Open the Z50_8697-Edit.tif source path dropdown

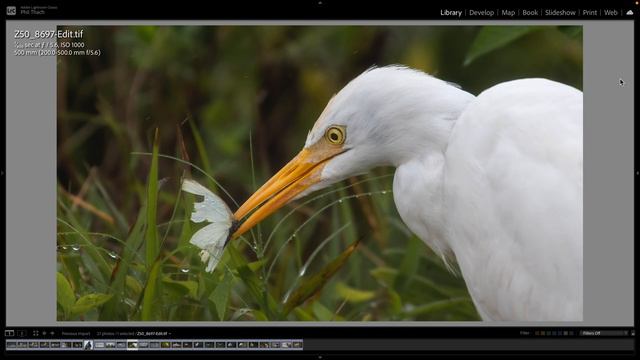pyautogui.click(x=154, y=333)
